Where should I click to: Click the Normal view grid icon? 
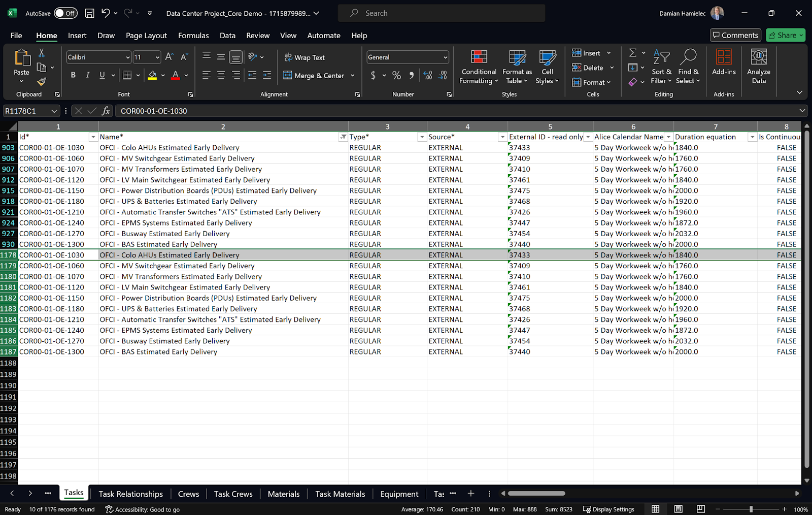point(655,509)
